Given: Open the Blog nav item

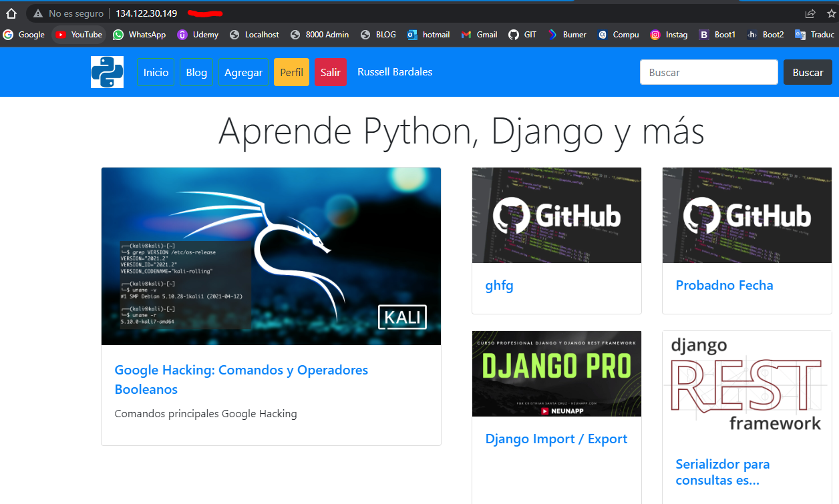Looking at the screenshot, I should 196,73.
